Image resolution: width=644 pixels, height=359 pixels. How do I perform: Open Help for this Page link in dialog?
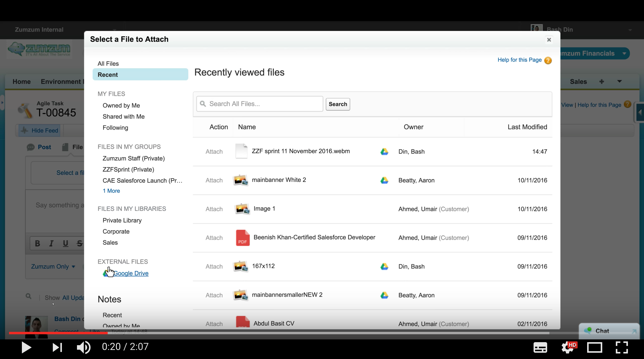click(519, 60)
